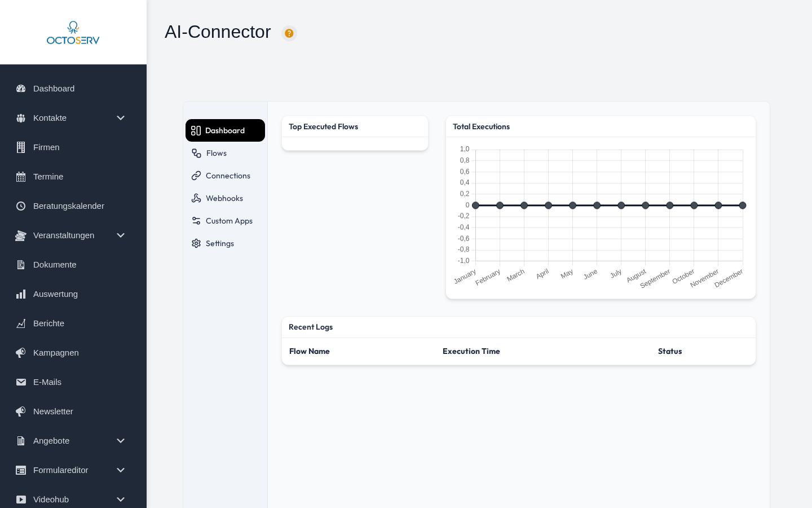The image size is (812, 508).
Task: Click the Octoserv logo at the top
Action: click(73, 33)
